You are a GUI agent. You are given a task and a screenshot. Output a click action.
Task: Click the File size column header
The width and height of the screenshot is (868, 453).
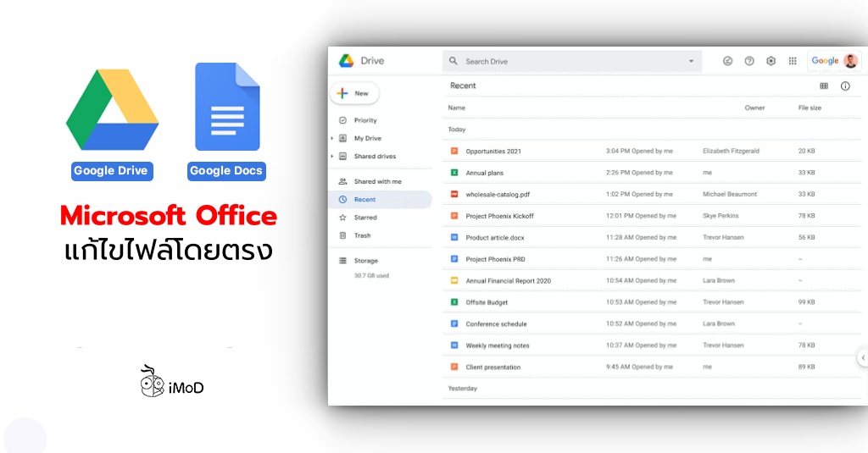(810, 108)
